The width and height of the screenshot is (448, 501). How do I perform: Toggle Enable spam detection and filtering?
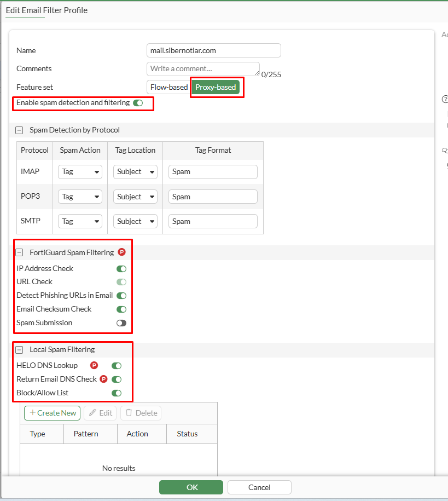point(138,103)
